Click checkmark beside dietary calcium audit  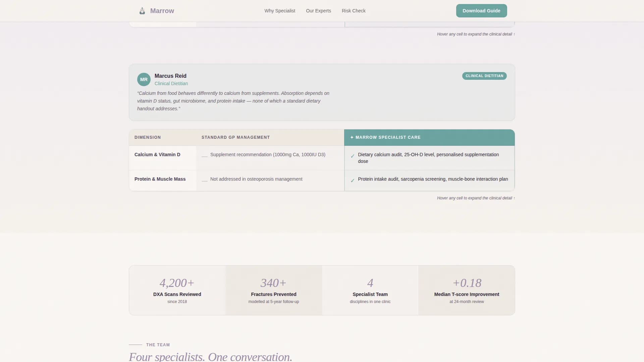[353, 156]
